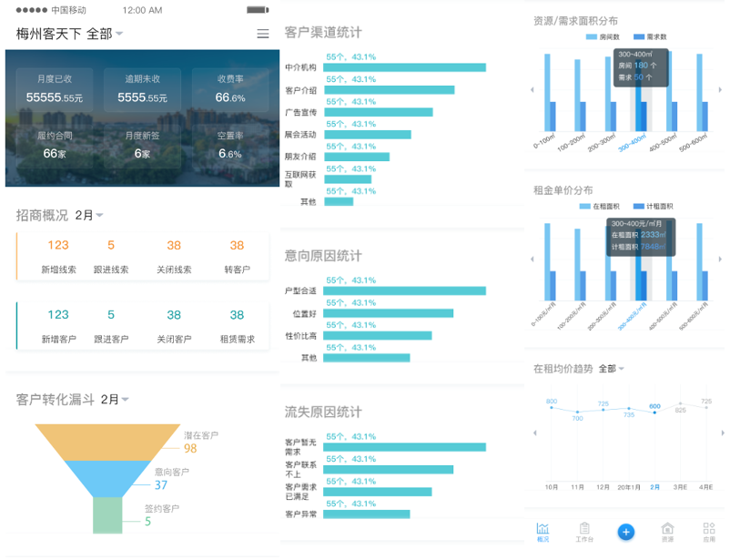730x560 pixels.
Task: Open the 在租均价趋势 全部 filter dropdown
Action: point(612,369)
